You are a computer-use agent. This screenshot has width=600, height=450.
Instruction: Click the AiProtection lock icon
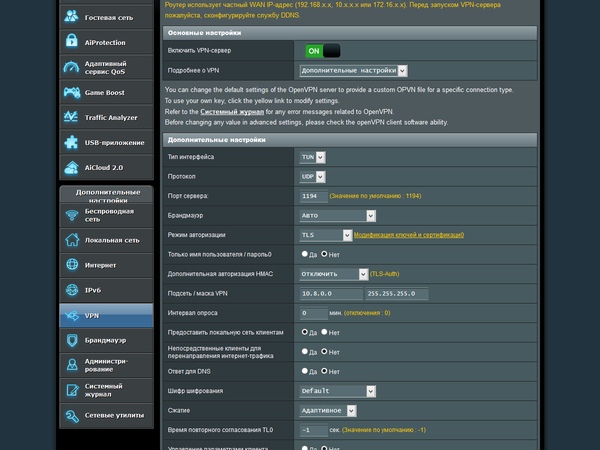pyautogui.click(x=72, y=41)
